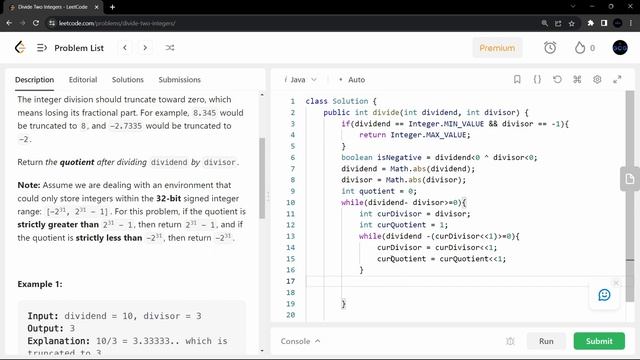Click 'int curQuotient = 1;' on line 12
The width and height of the screenshot is (640, 360).
click(403, 225)
